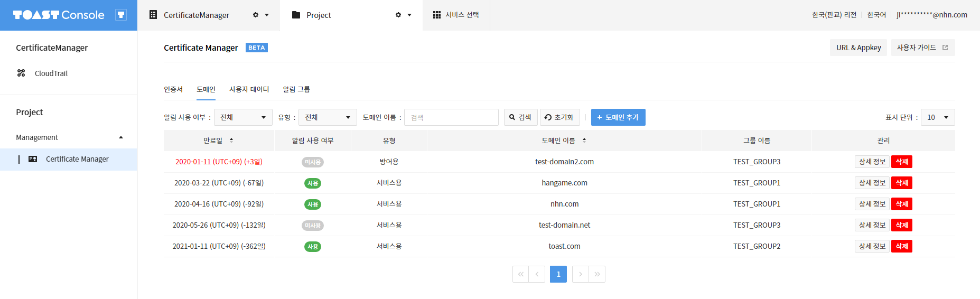
Task: Go to the previous page
Action: [537, 274]
